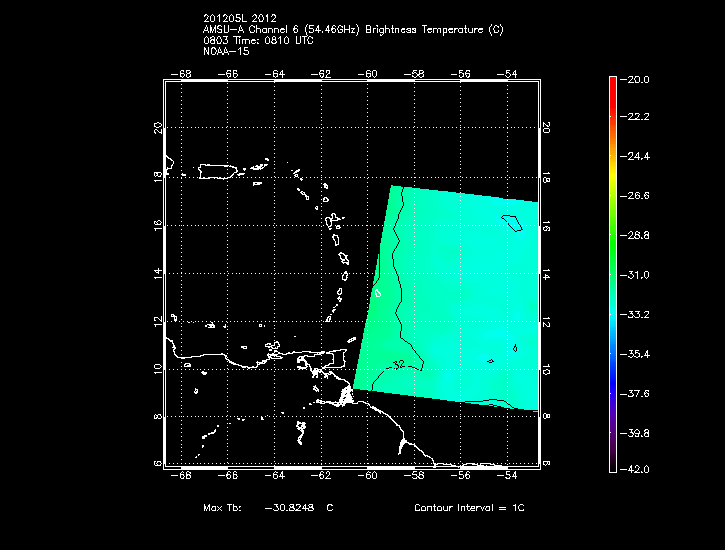The height and width of the screenshot is (550, 725).
Task: Click the color bar label '-24.4'
Action: click(634, 156)
